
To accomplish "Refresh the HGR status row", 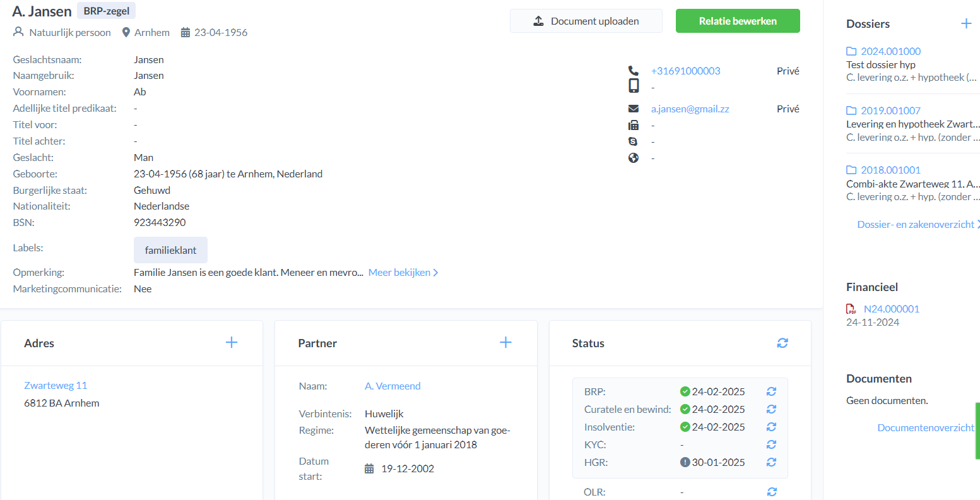I will coord(771,462).
